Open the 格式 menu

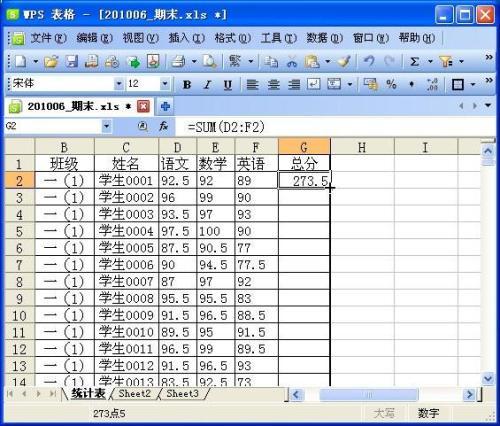coord(232,38)
